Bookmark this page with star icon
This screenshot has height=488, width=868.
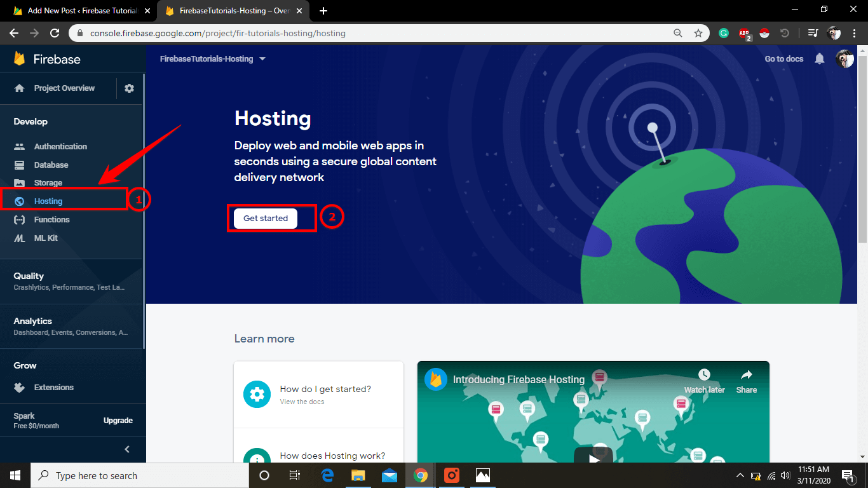[x=698, y=33]
